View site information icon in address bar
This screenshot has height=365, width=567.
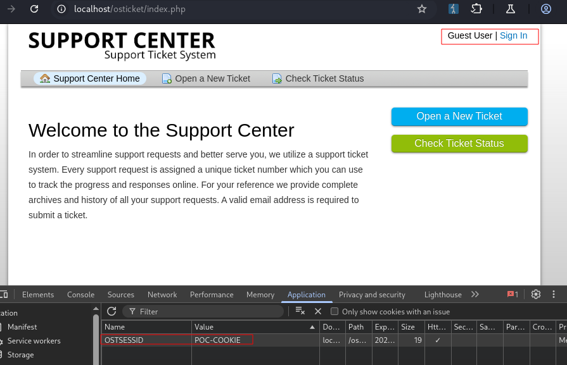61,9
